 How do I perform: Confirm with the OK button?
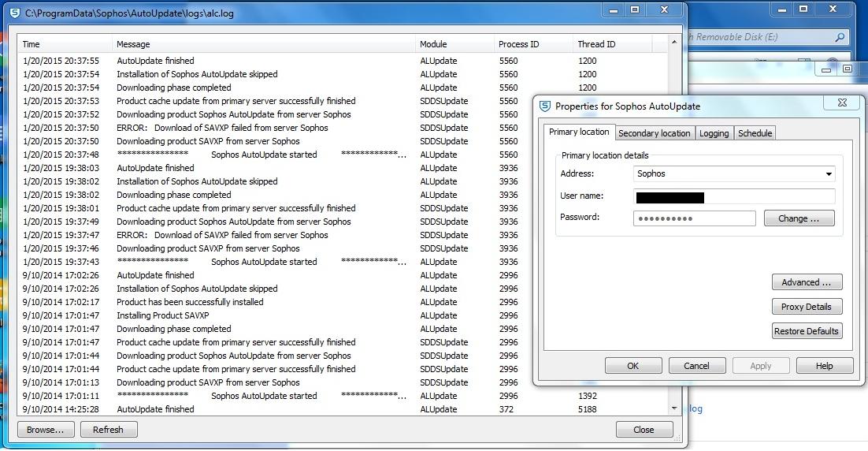pyautogui.click(x=632, y=366)
